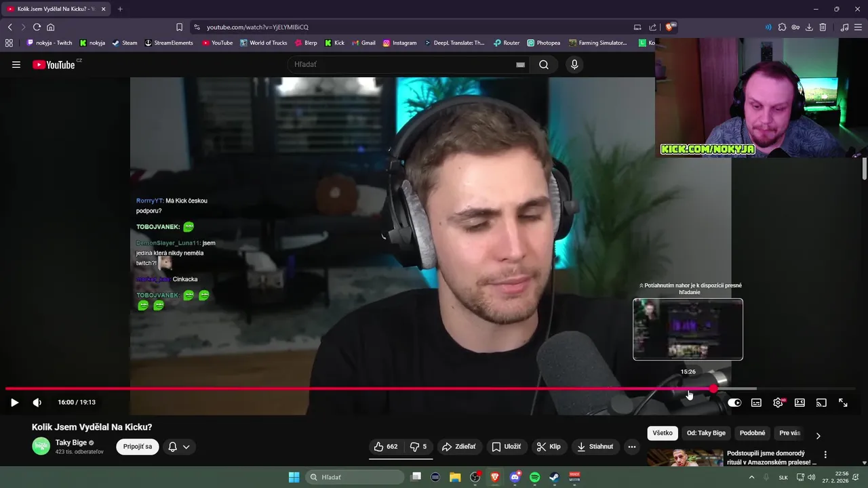Open the music note playlist icon

[x=844, y=27]
